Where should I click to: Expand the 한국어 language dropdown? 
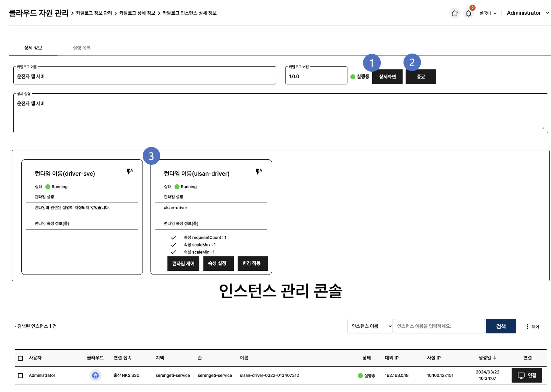pos(488,13)
